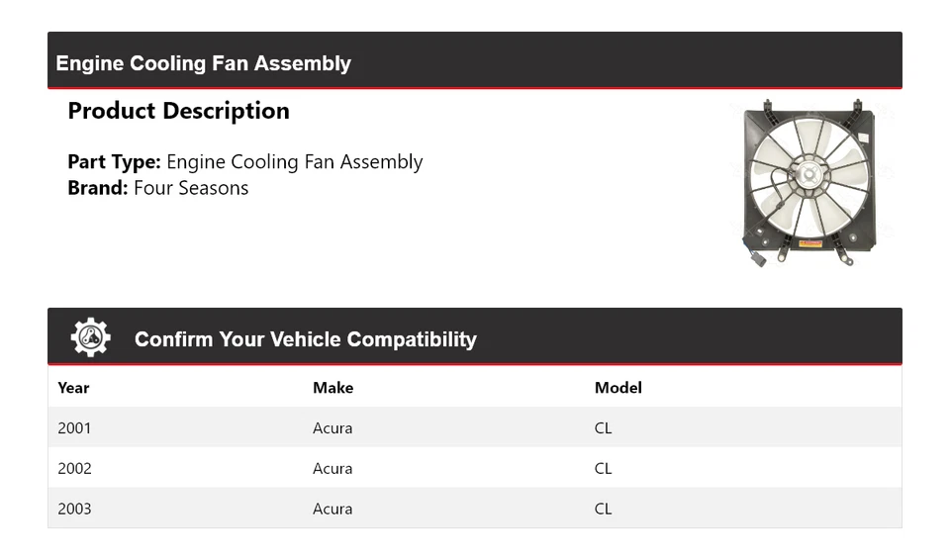
Task: Select the Product Description heading
Action: pos(178,111)
